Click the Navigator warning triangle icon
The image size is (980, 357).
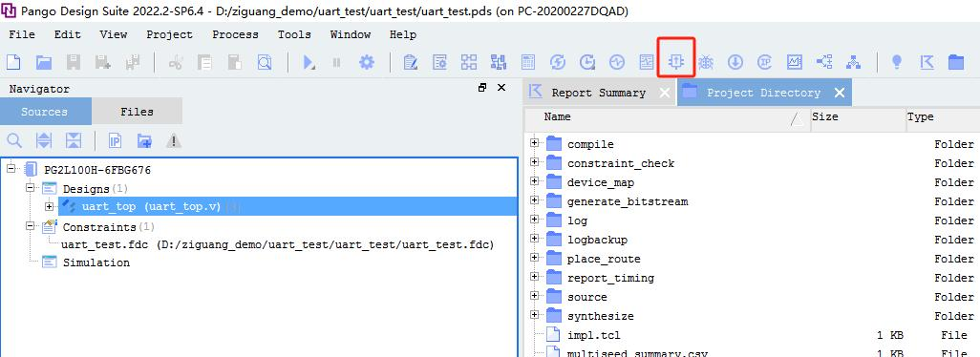(x=174, y=141)
